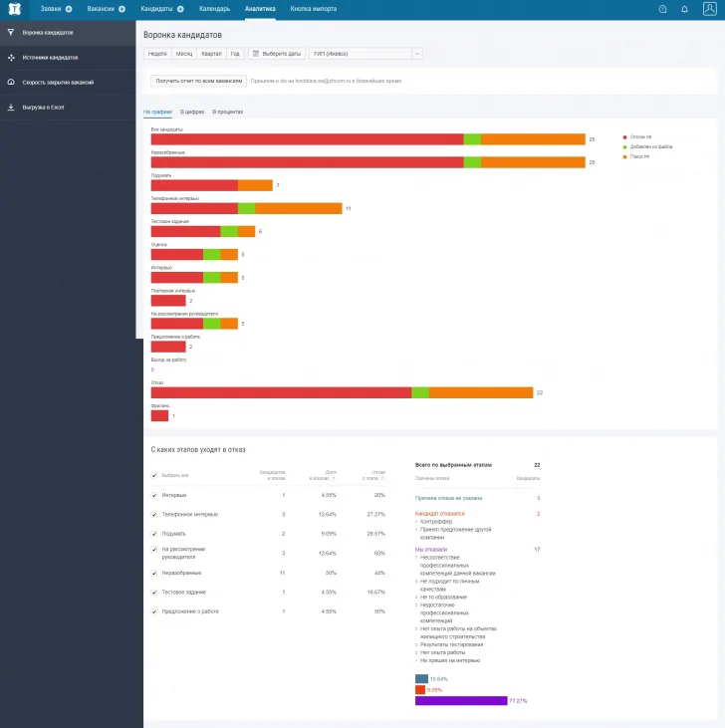Open the ГУП (Ижевск) dropdown
The height and width of the screenshot is (728, 725).
coord(367,54)
